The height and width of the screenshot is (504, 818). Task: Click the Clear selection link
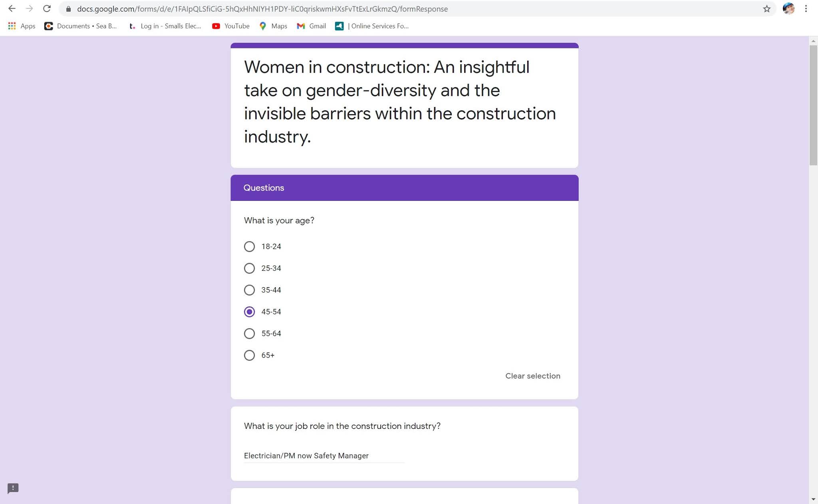(x=532, y=376)
